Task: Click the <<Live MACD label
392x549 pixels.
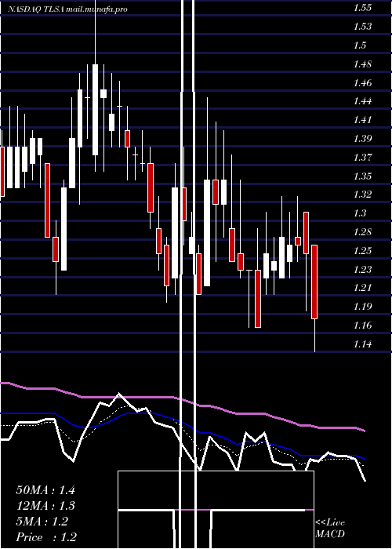Action: coord(330,528)
